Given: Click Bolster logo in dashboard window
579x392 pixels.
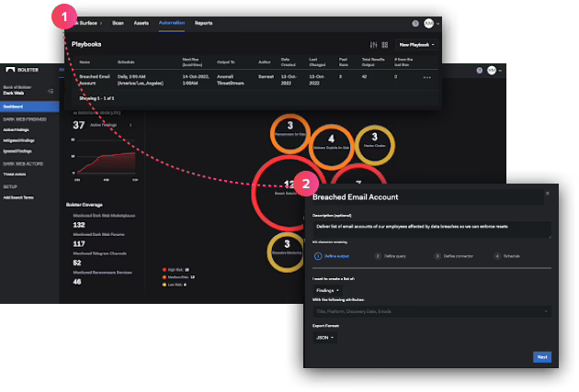Looking at the screenshot, I should point(22,70).
